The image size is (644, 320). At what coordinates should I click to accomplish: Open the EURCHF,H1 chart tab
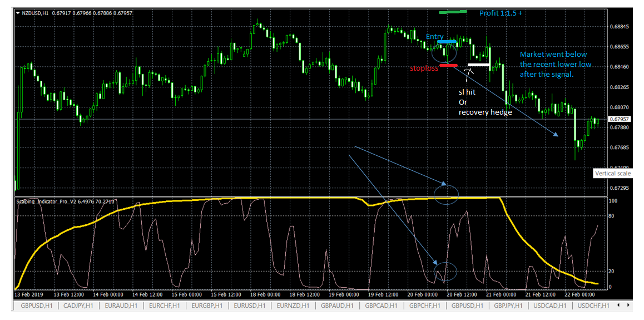click(x=166, y=306)
